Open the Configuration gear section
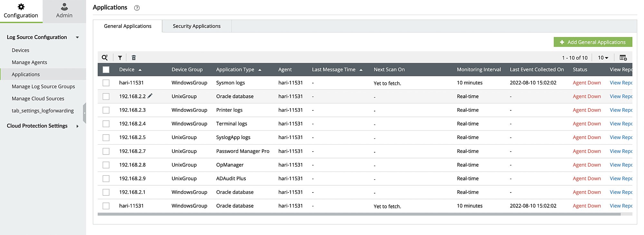Viewport: 644px width, 235px height. pyautogui.click(x=21, y=11)
